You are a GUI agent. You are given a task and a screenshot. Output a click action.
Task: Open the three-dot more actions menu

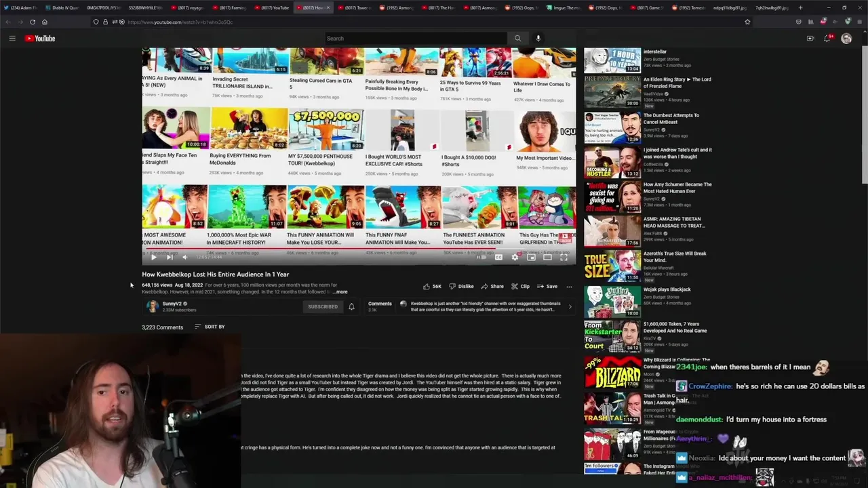click(x=569, y=287)
